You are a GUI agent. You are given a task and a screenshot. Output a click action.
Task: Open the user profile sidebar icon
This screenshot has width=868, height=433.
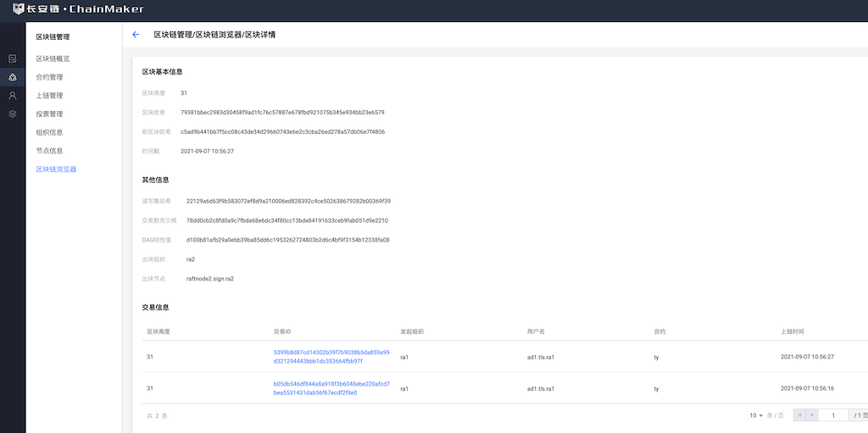click(x=13, y=96)
